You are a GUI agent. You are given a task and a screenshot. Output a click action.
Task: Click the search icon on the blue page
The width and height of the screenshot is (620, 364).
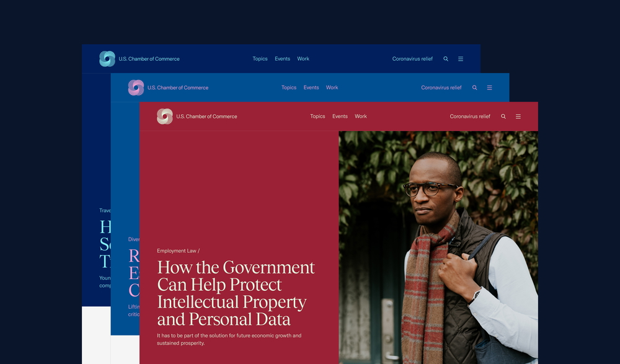coord(474,87)
